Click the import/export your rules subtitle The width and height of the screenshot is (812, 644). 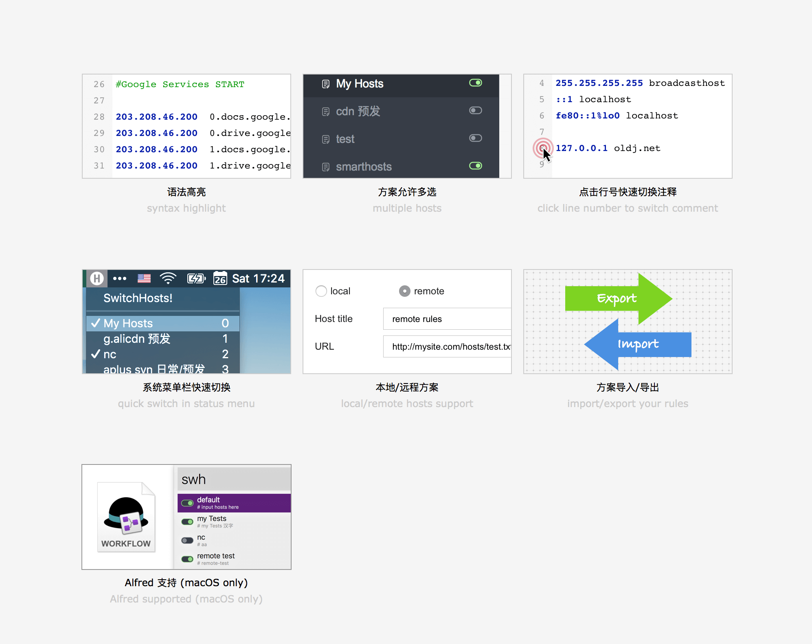coord(628,403)
